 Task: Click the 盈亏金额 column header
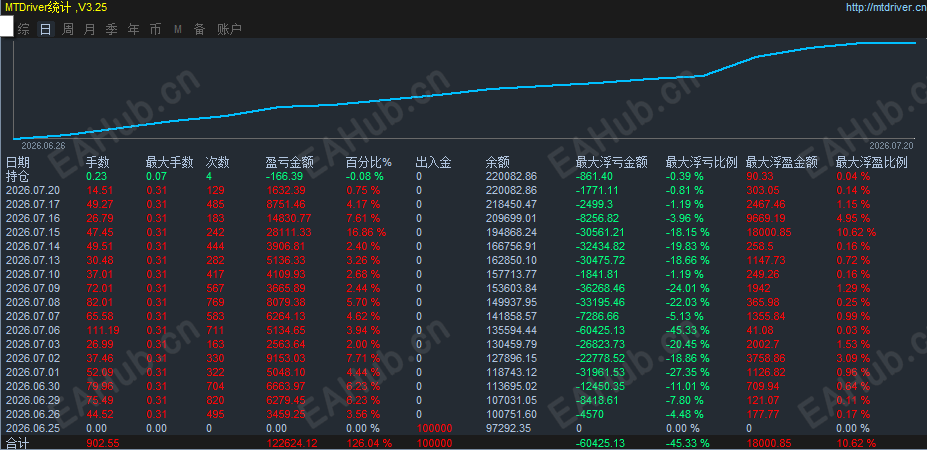pyautogui.click(x=290, y=163)
